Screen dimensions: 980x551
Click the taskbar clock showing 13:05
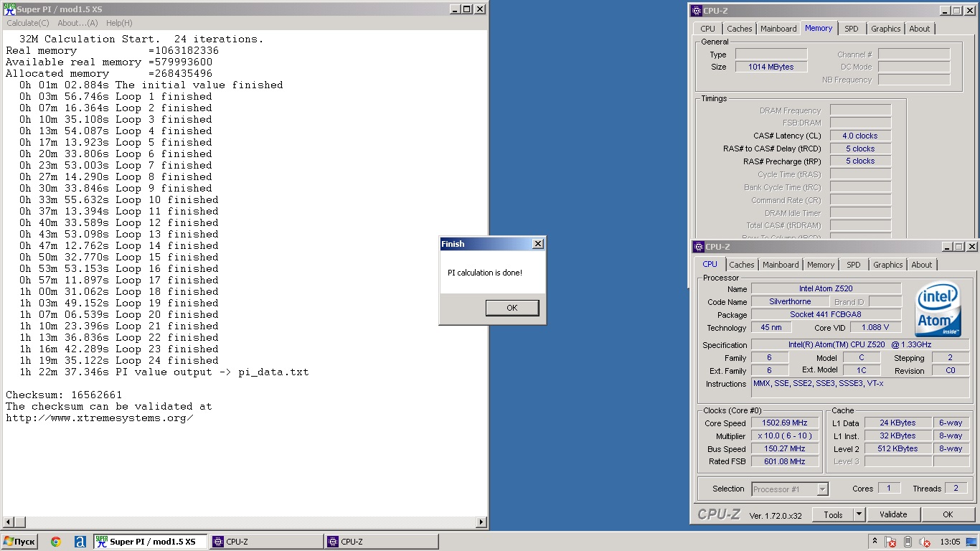click(950, 542)
